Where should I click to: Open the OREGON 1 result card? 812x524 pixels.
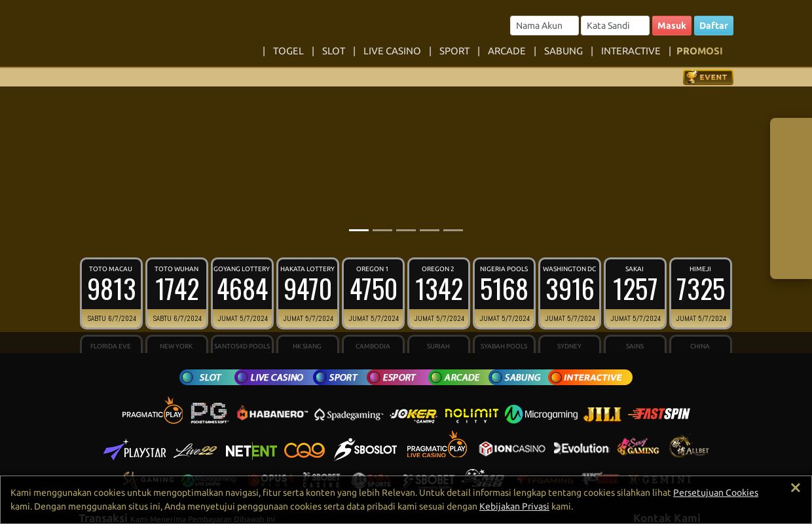[x=373, y=293]
